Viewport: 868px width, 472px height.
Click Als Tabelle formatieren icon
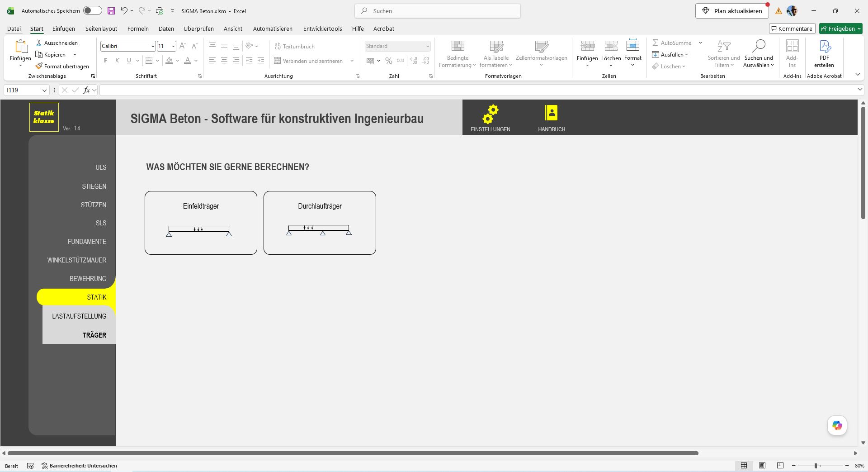click(496, 46)
